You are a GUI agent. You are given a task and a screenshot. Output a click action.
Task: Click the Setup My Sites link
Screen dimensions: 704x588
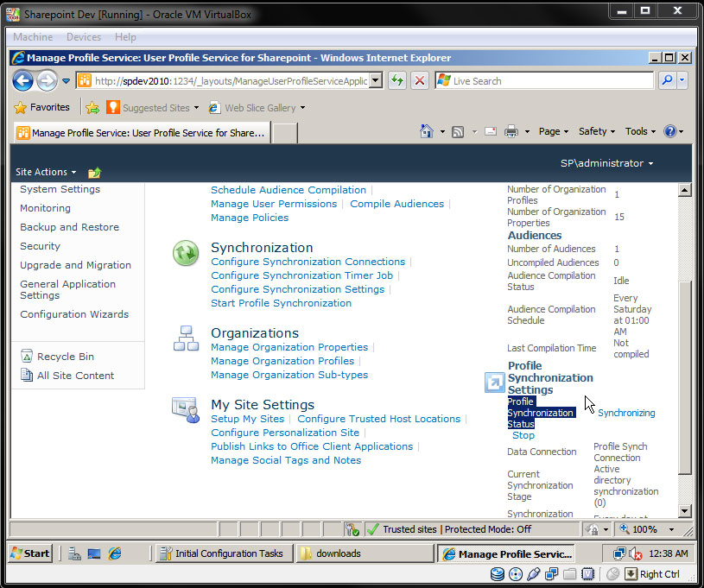point(247,419)
